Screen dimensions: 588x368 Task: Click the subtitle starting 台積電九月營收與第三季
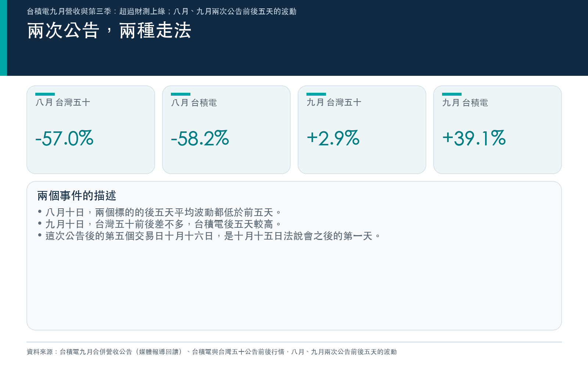point(162,11)
